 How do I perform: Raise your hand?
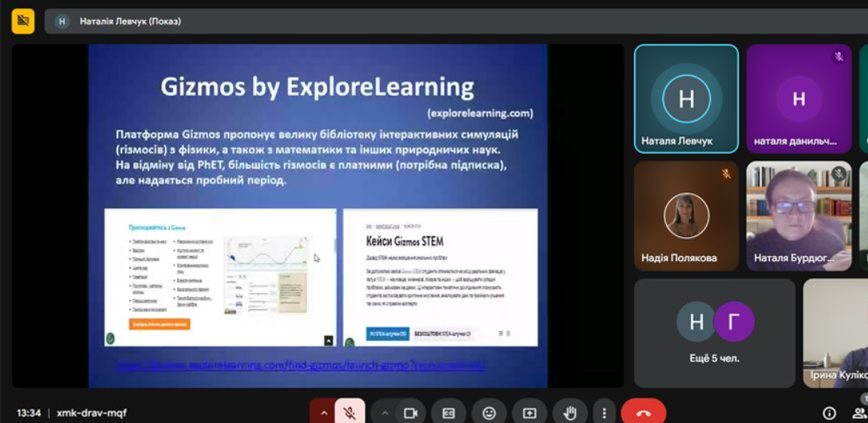point(570,413)
